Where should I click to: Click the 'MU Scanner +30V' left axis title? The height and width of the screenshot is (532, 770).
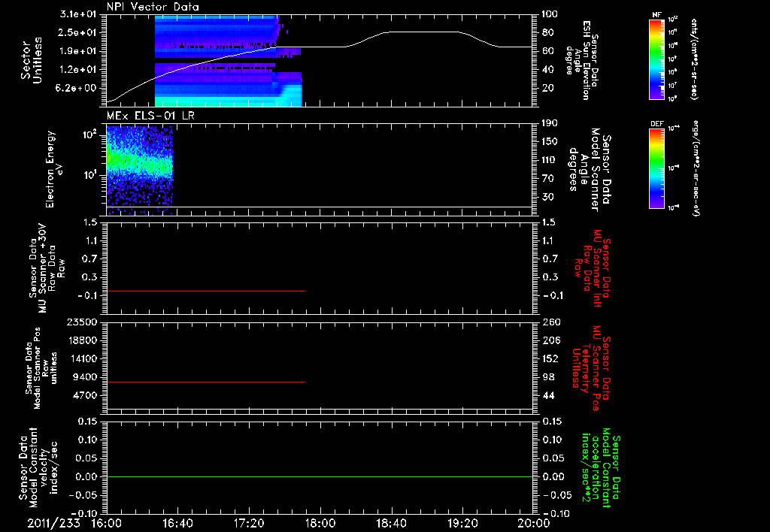[x=46, y=268]
